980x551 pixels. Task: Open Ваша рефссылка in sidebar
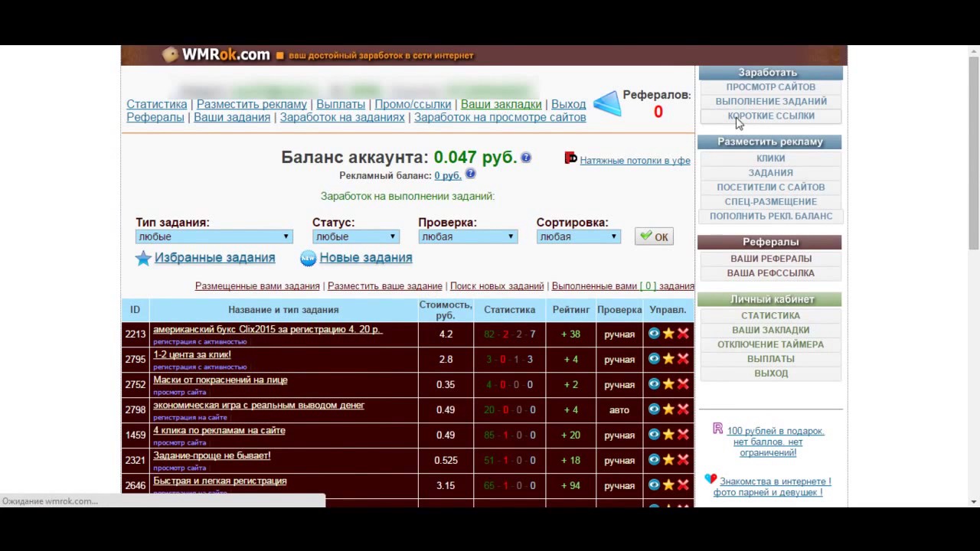click(x=771, y=273)
